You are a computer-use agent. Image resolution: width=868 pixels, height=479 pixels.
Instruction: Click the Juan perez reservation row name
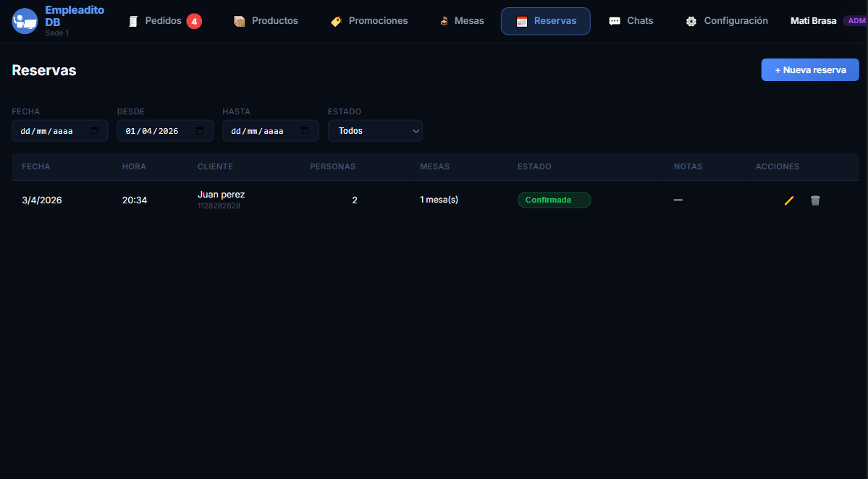(x=221, y=195)
